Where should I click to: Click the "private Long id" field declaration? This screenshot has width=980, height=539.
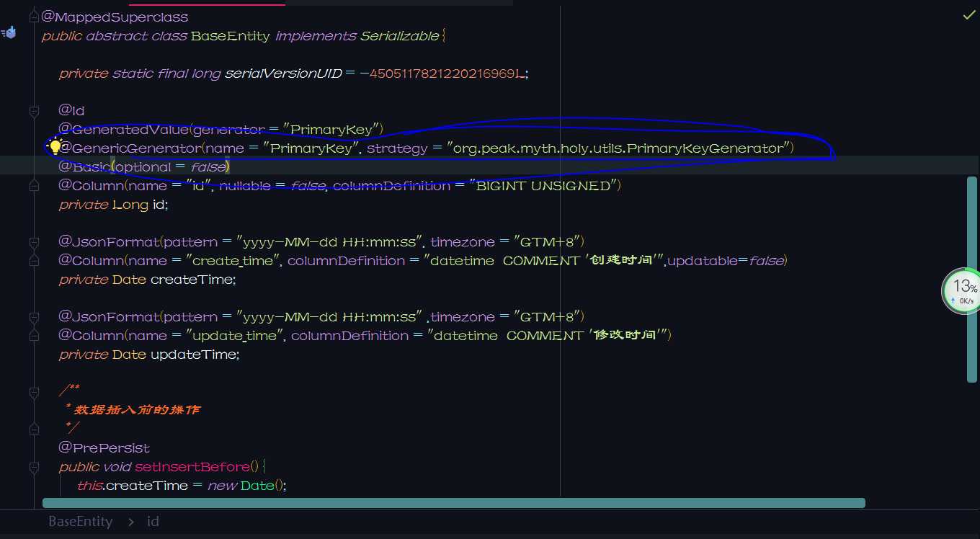[113, 204]
